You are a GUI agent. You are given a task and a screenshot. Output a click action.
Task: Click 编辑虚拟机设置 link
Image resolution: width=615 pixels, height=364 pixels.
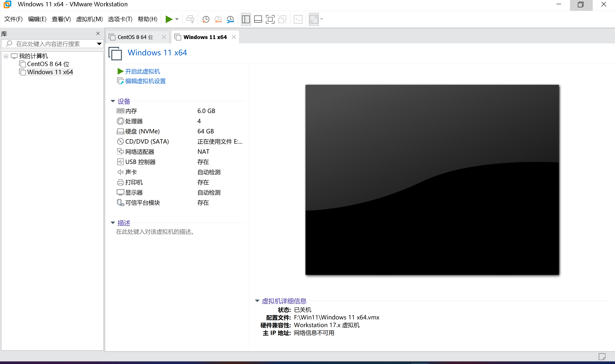click(x=146, y=81)
